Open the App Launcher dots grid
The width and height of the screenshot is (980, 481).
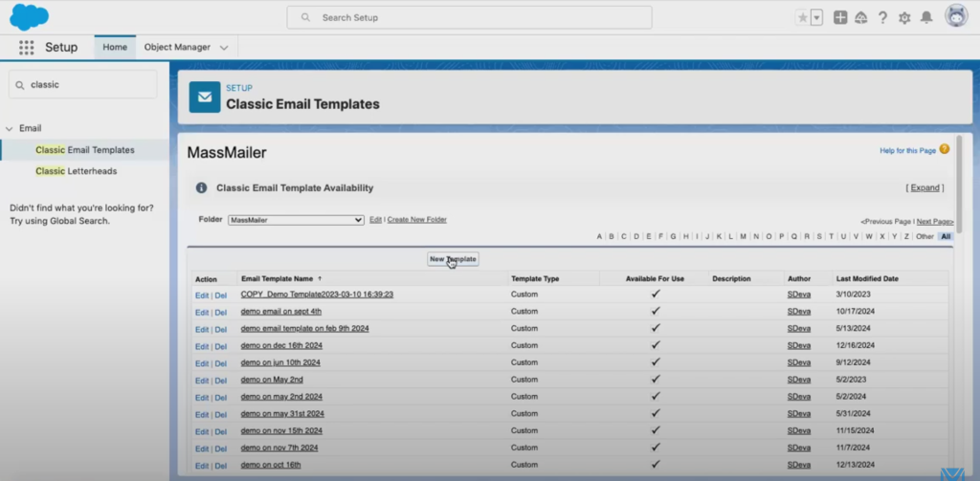coord(26,48)
